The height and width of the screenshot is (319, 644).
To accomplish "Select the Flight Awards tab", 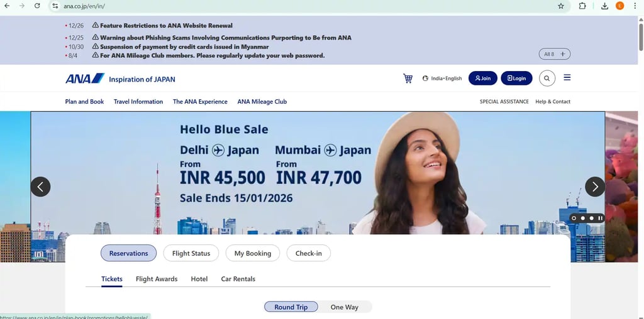I will [x=157, y=279].
